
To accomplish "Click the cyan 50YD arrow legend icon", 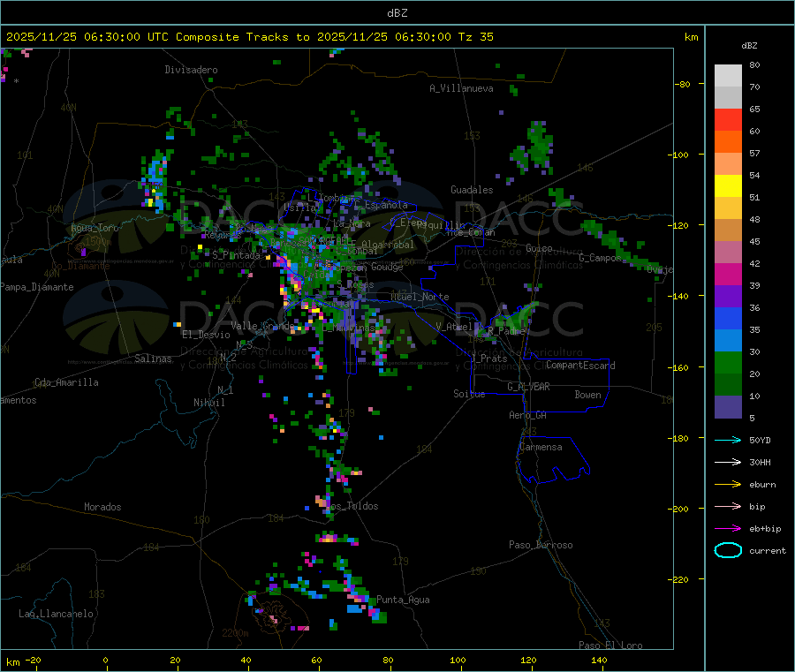I will click(728, 440).
